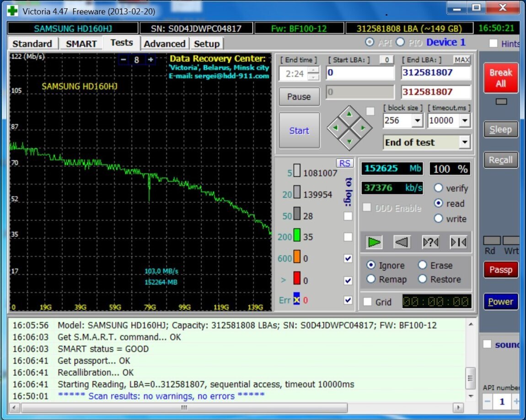Open the End of test dropdown
The width and height of the screenshot is (526, 420).
(465, 142)
